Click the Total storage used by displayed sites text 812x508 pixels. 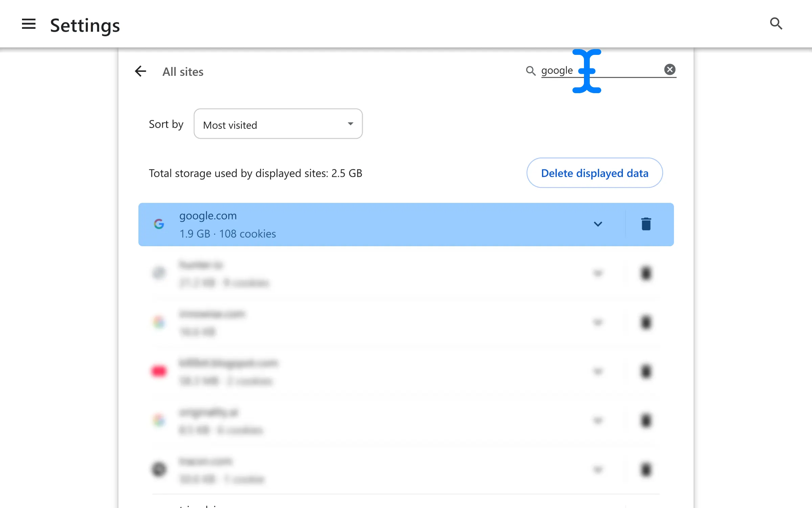[255, 173]
